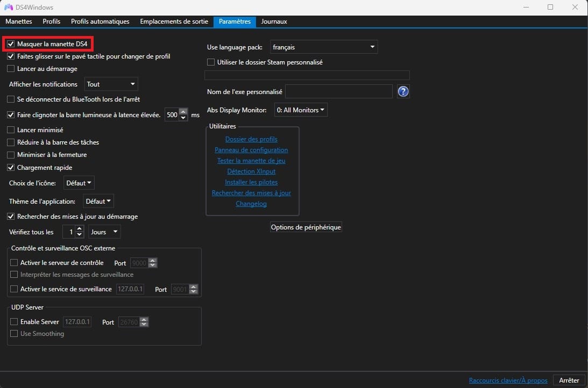The image size is (588, 388).
Task: Enable Lancer minimisé option
Action: (x=11, y=130)
